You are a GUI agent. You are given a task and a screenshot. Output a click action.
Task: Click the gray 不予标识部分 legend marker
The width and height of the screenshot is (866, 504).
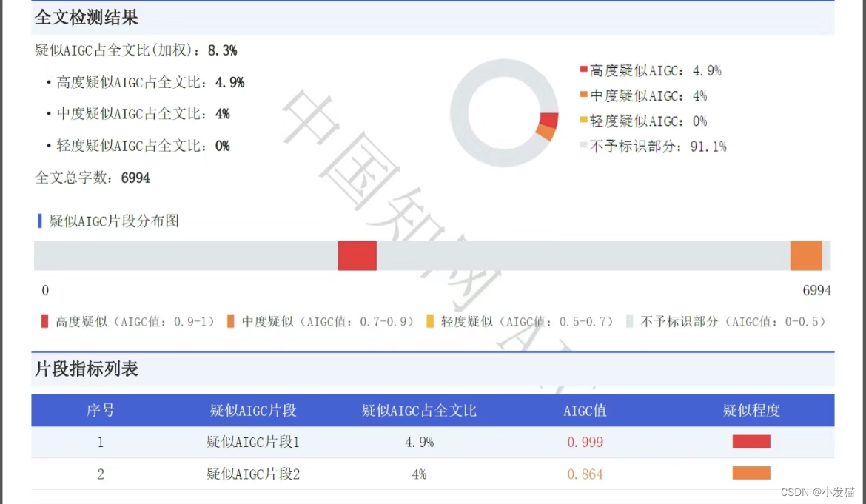[629, 321]
